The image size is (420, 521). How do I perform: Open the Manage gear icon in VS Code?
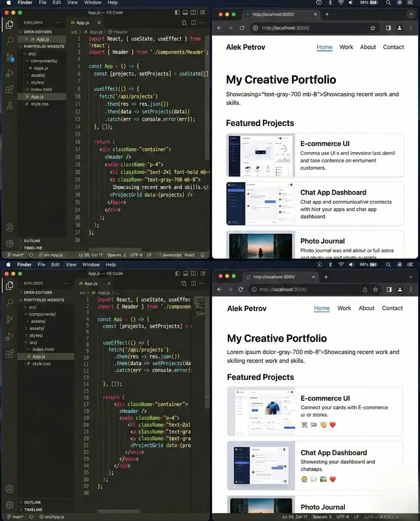9,243
